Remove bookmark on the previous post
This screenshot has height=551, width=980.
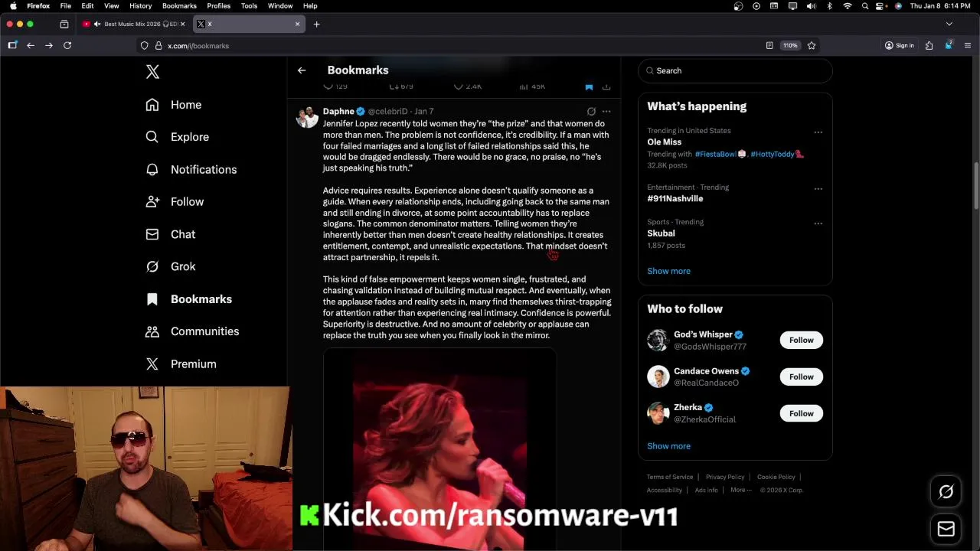[589, 86]
